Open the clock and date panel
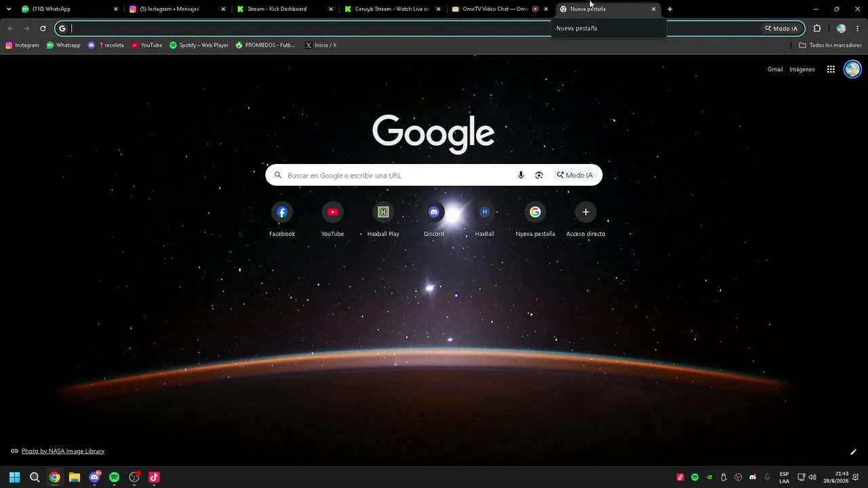 [x=836, y=477]
